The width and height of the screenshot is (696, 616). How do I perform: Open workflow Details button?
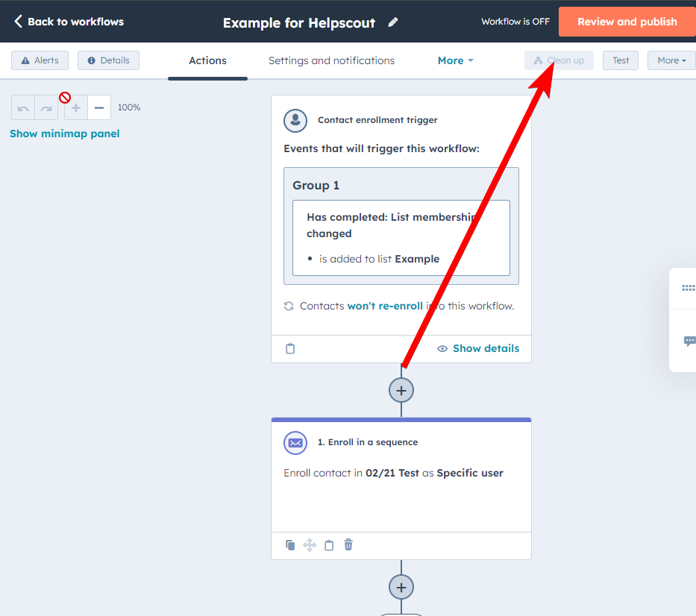tap(108, 60)
